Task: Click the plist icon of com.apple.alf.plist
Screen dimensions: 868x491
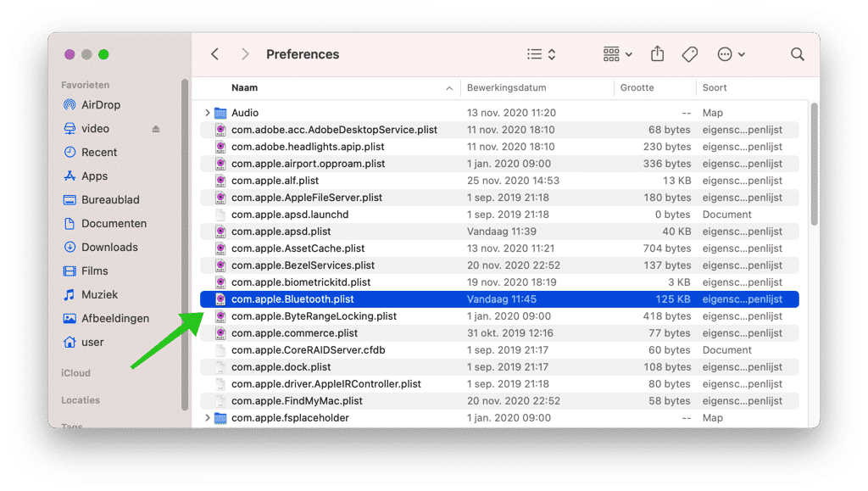Action: [220, 181]
